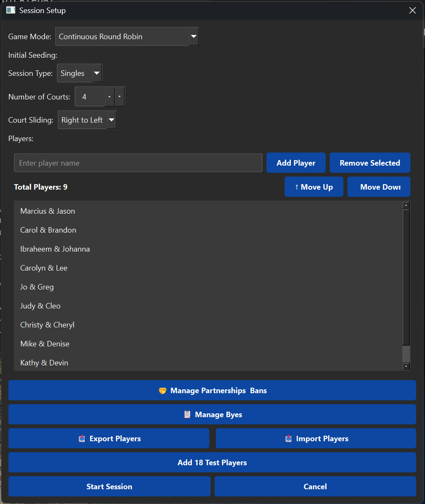Click the Add Player button
Image resolution: width=425 pixels, height=504 pixels.
click(296, 163)
